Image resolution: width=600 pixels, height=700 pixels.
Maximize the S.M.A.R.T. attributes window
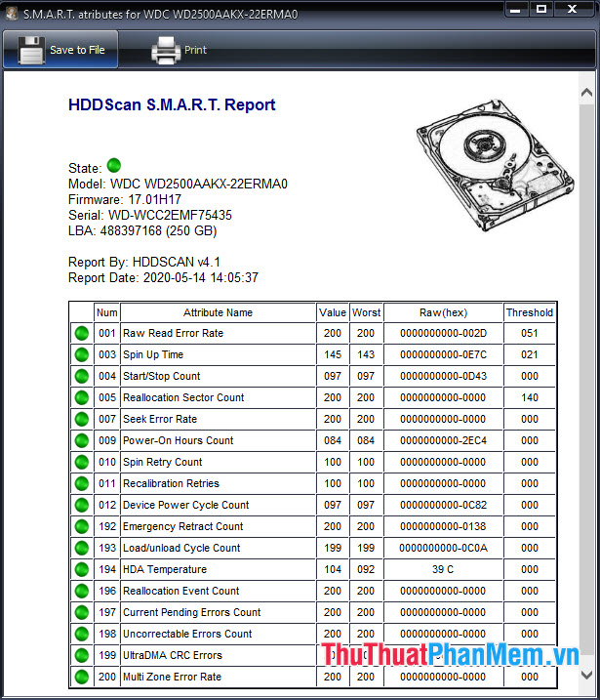pos(541,10)
